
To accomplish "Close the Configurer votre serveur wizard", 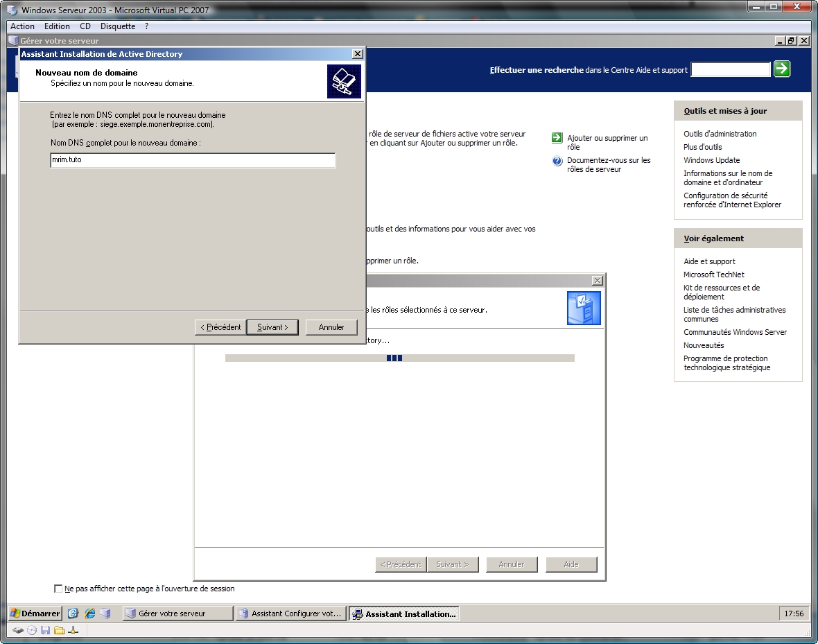I will pos(598,280).
